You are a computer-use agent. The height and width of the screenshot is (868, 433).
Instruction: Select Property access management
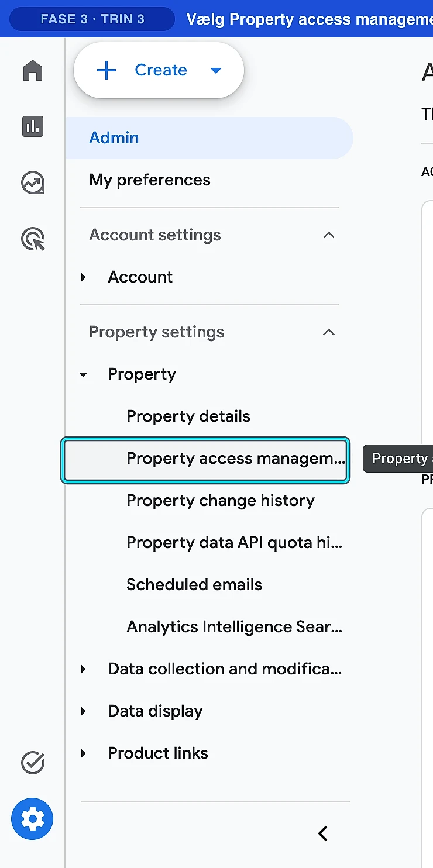pyautogui.click(x=205, y=460)
